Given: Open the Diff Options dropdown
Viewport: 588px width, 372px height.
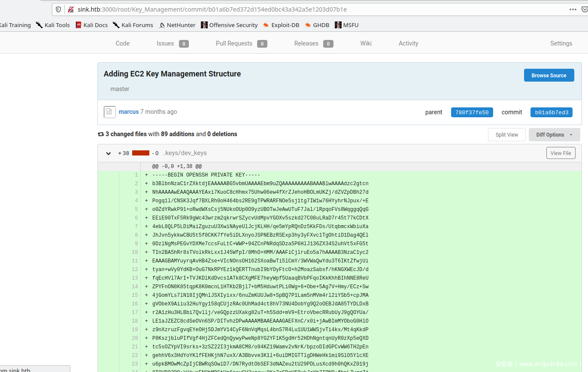Looking at the screenshot, I should tap(555, 135).
